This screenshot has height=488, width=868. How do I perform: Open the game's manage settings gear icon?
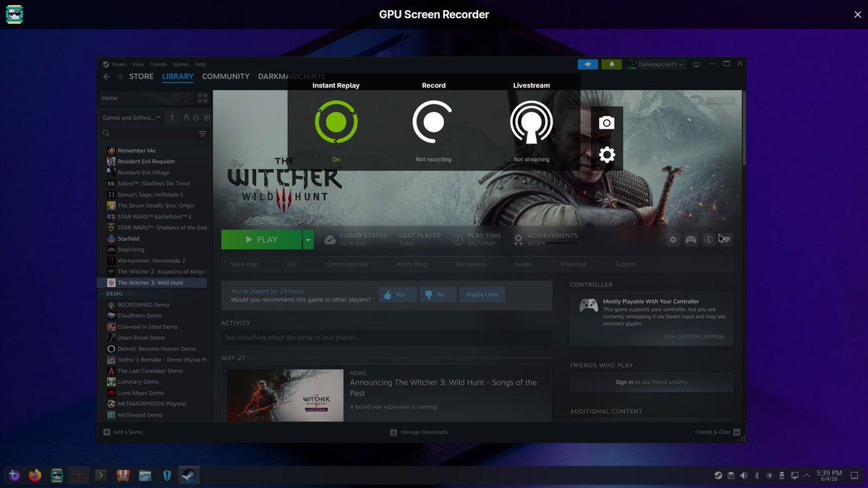(x=673, y=239)
